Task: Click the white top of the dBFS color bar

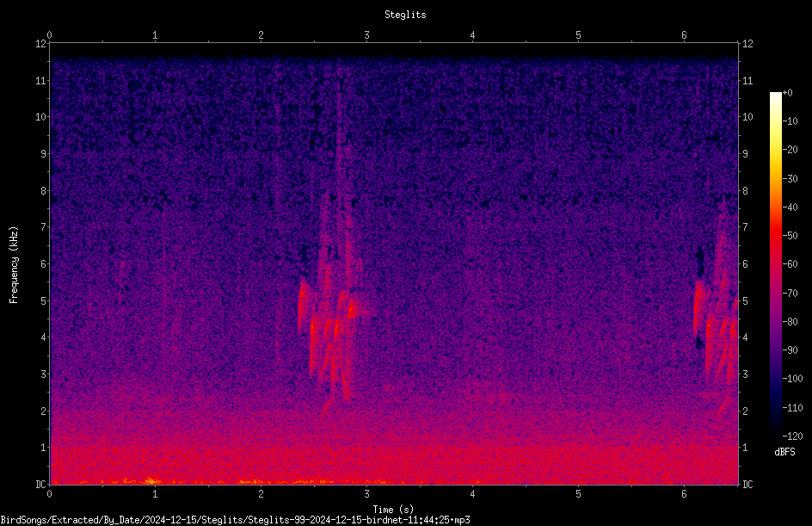Action: (x=775, y=96)
